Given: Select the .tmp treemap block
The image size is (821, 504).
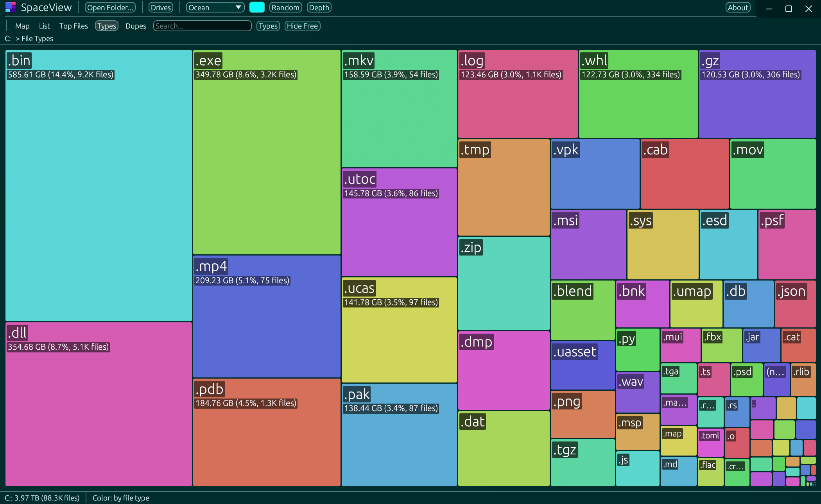Looking at the screenshot, I should point(504,187).
